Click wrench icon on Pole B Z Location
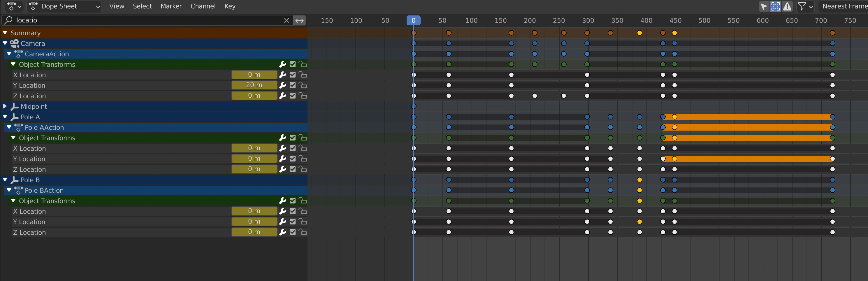 (283, 232)
